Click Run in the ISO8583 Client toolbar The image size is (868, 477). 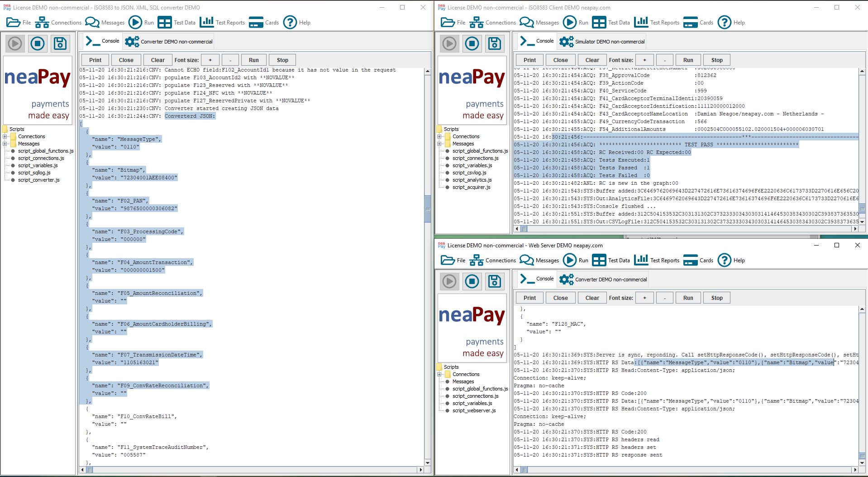[576, 22]
